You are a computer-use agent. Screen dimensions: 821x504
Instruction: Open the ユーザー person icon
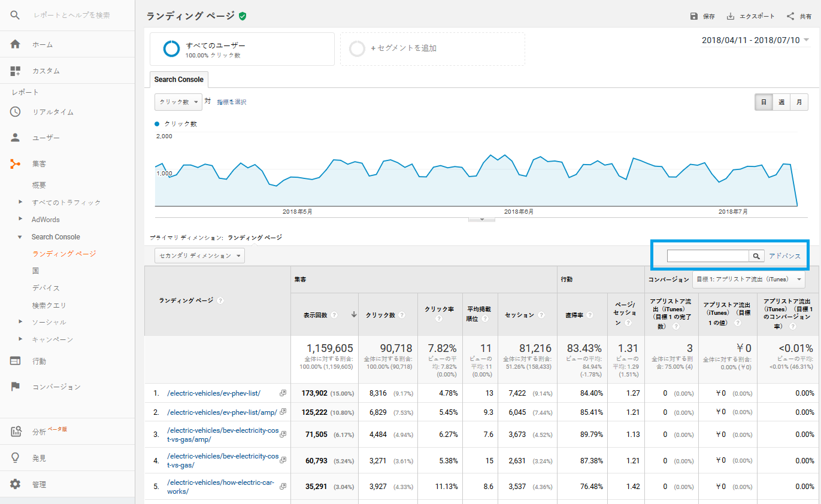[x=16, y=138]
